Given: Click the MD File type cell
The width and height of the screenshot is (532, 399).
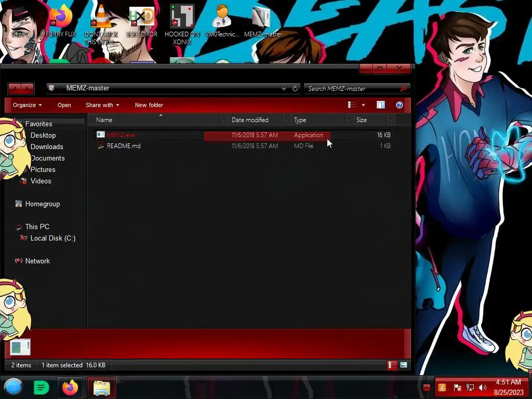Looking at the screenshot, I should pyautogui.click(x=303, y=146).
